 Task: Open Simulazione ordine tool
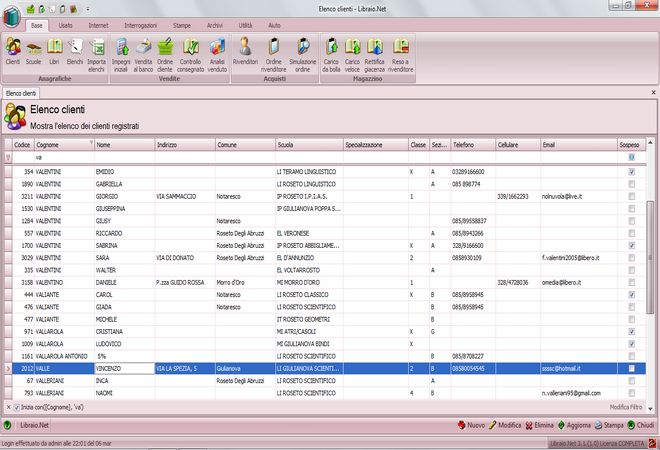[x=303, y=55]
